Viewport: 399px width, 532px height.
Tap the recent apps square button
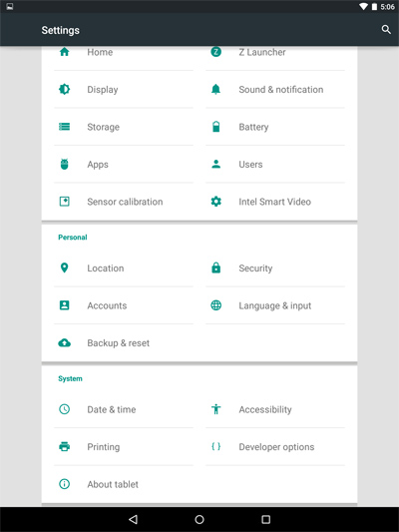265,519
